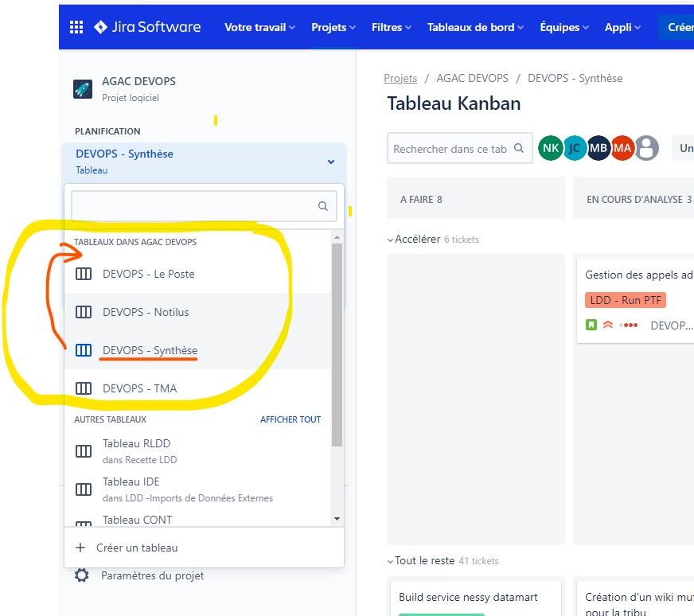Click the red priority chevrons on the Gestion card

coord(608,325)
